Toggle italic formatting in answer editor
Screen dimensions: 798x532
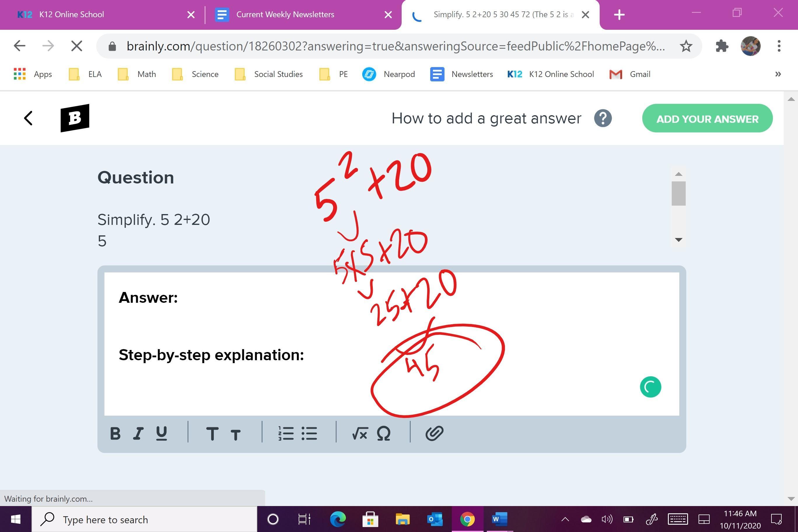(138, 433)
